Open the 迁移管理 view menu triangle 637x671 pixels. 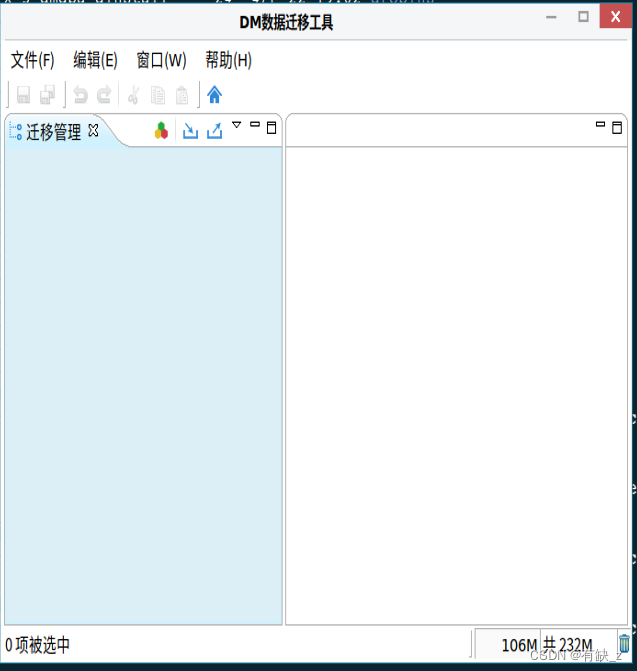(237, 125)
